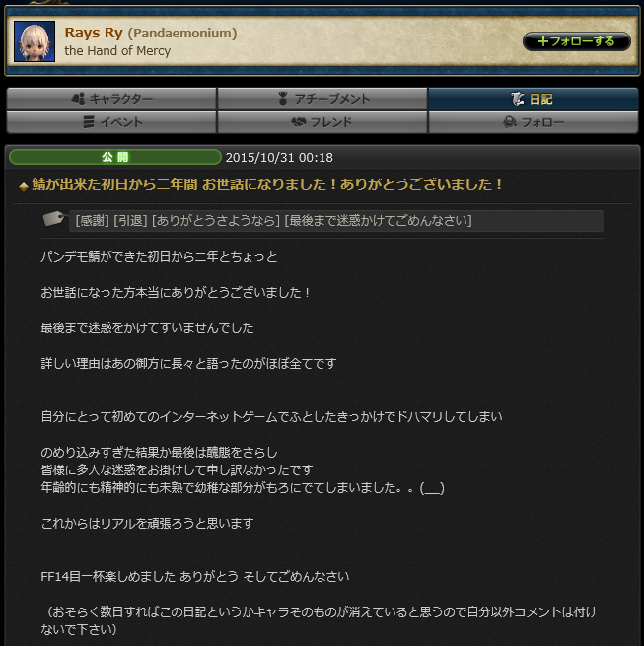Select the 日記 diary tab

(534, 99)
